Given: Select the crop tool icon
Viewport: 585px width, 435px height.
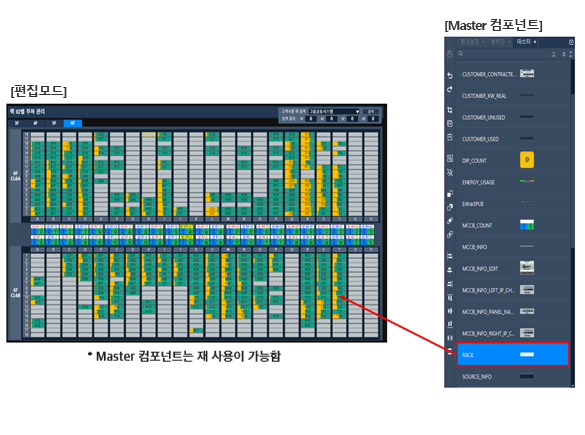Looking at the screenshot, I should tap(450, 110).
